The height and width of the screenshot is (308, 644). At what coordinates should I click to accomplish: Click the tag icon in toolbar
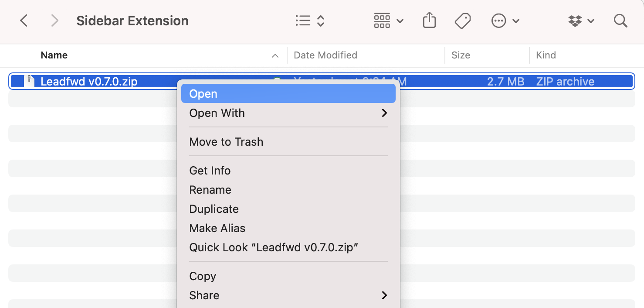(462, 21)
